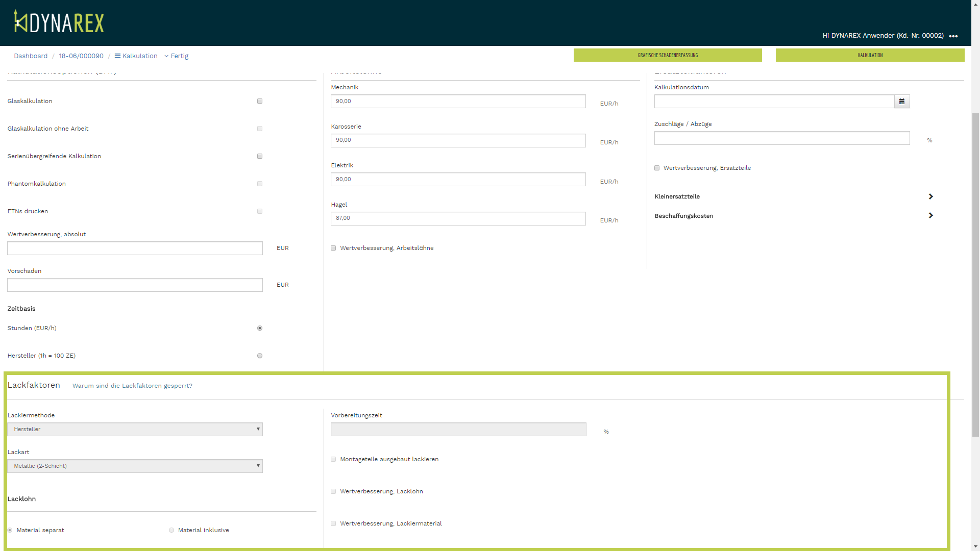Open the Kalkulationsdatum calendar picker

902,102
